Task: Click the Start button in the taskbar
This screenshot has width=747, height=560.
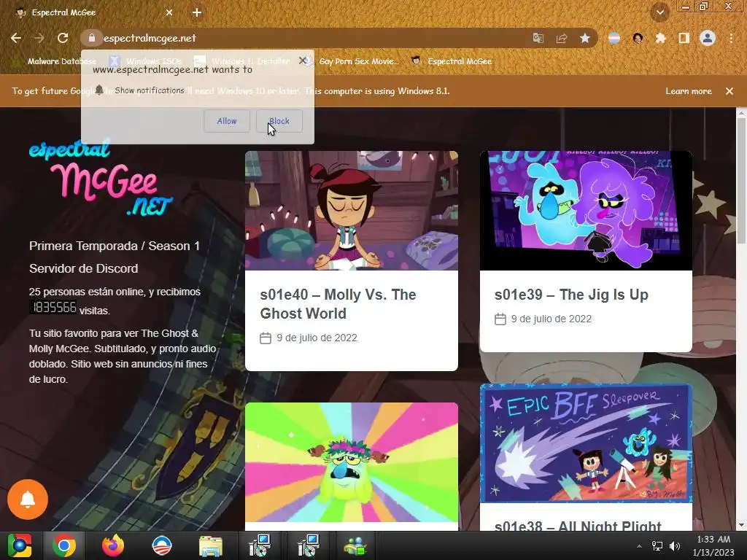Action: 20,545
